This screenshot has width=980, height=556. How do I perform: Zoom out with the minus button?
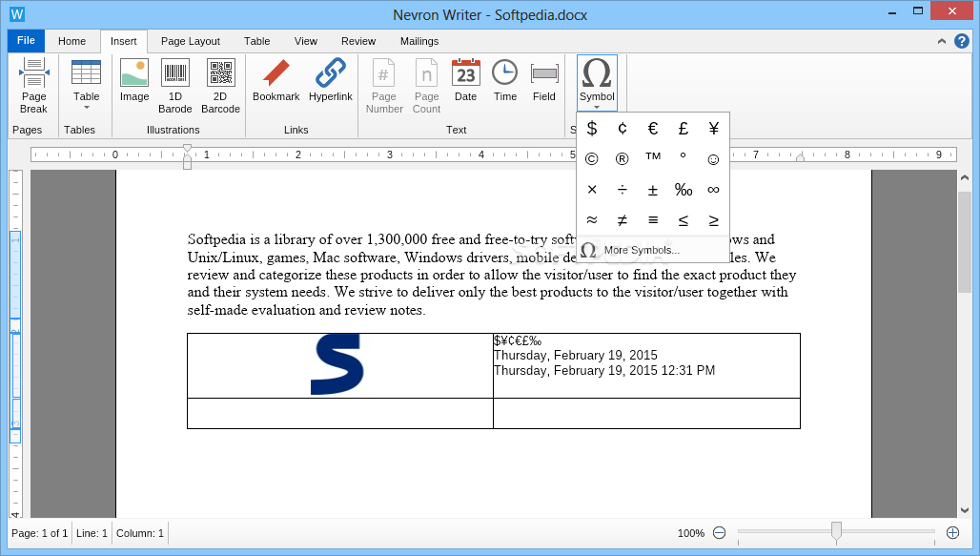tap(720, 533)
